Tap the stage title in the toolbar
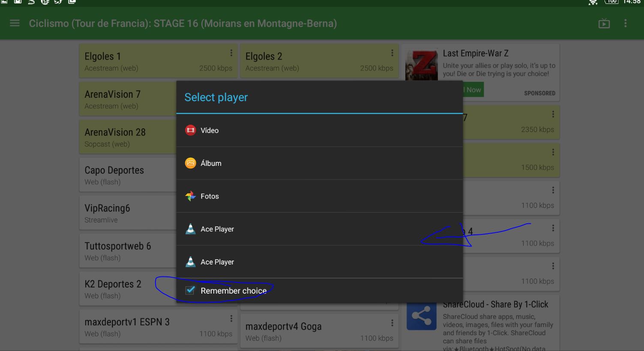Screen dimensions: 644x351 [183, 23]
